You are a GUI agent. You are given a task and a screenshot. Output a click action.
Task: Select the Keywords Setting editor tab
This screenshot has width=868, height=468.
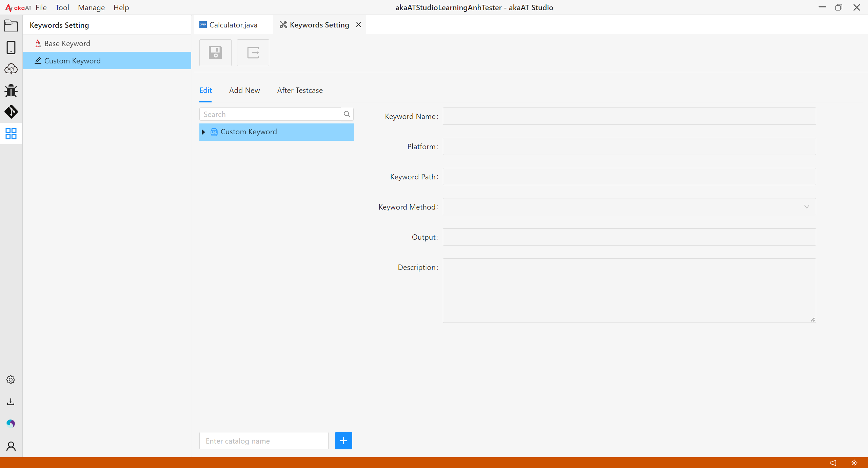319,25
